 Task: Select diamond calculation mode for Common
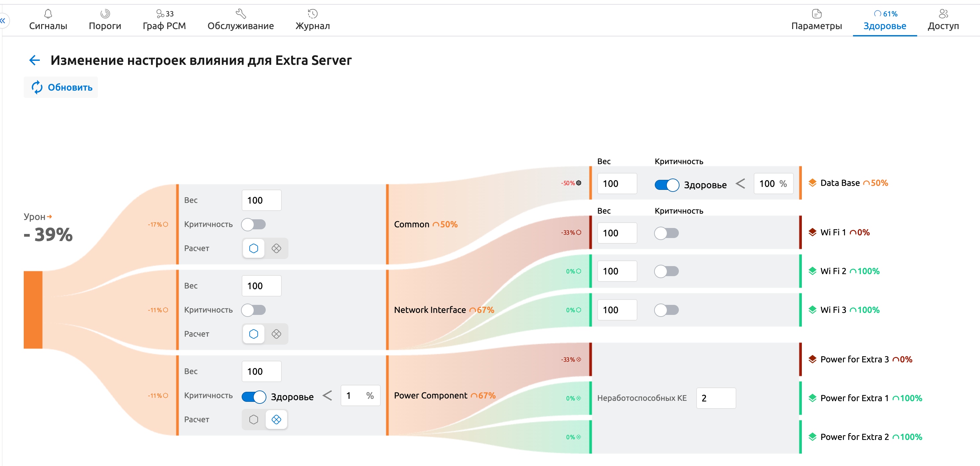tap(276, 248)
